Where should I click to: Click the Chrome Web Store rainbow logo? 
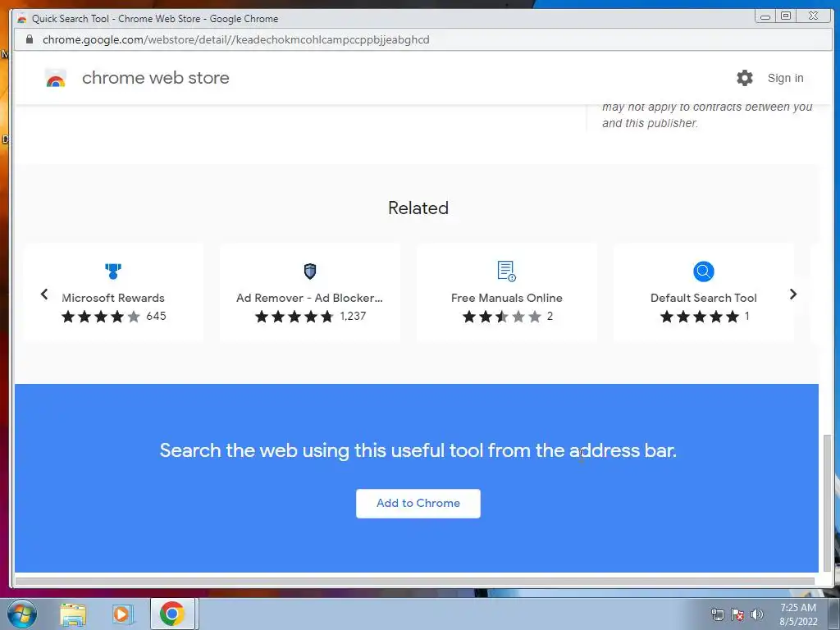[56, 79]
